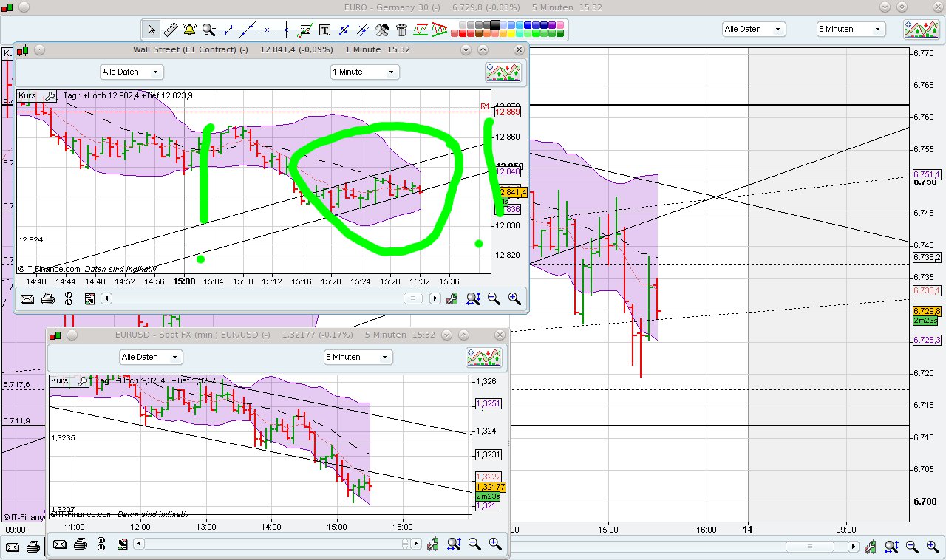Activate the ruler measurement tool
Image resolution: width=946 pixels, height=560 pixels.
tap(171, 30)
